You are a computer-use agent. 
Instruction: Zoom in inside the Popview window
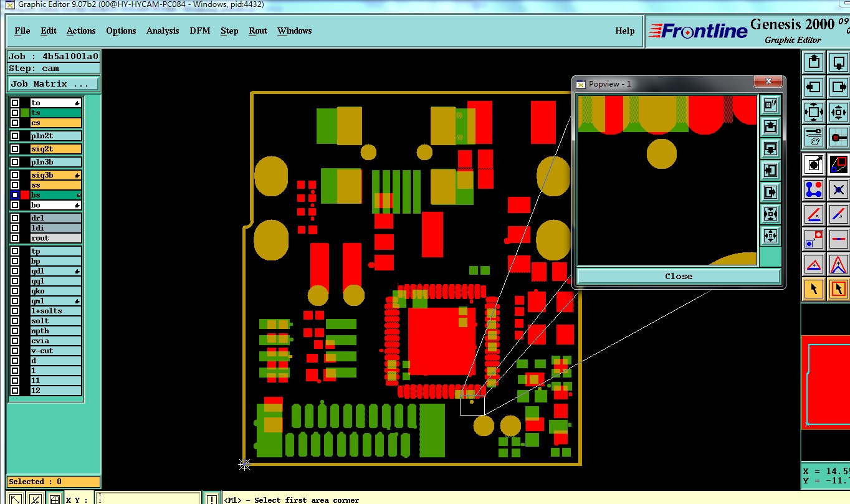click(x=771, y=214)
